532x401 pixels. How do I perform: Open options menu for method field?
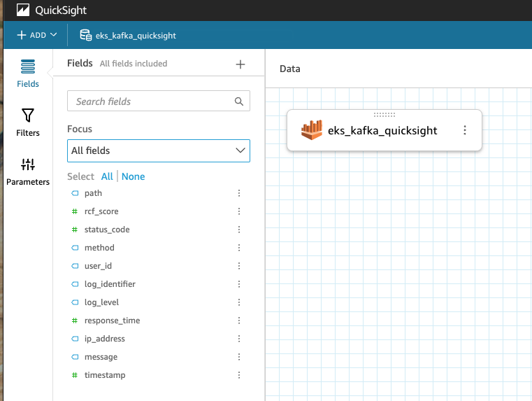point(239,248)
